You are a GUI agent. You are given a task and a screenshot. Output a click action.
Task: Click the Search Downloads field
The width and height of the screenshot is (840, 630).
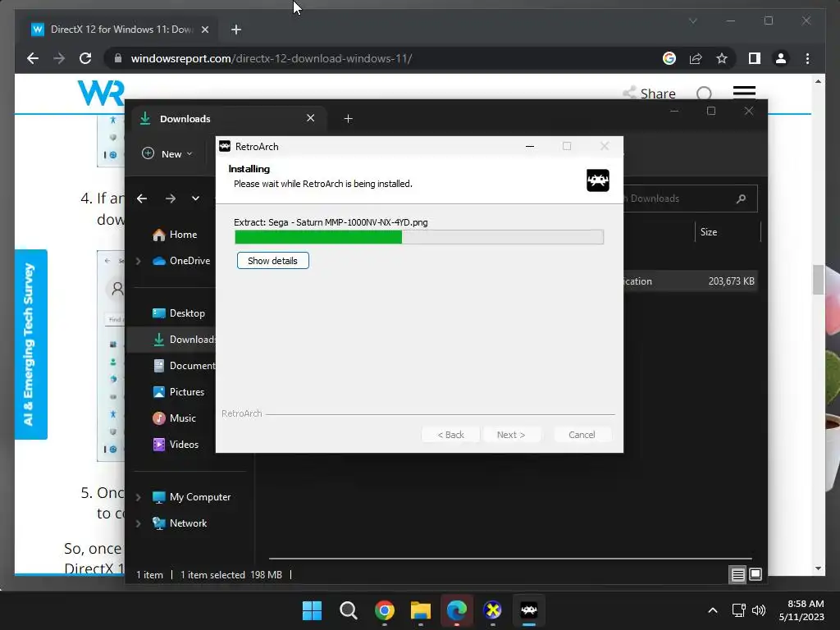690,199
